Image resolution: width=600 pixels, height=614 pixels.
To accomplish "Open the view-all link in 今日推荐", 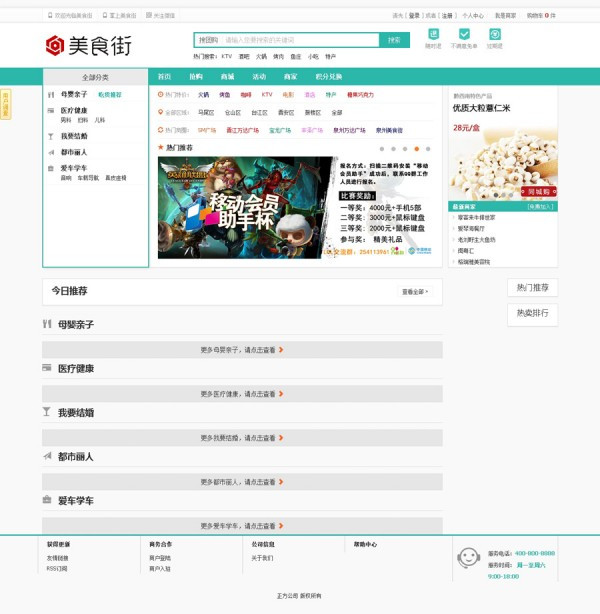I will [x=415, y=292].
